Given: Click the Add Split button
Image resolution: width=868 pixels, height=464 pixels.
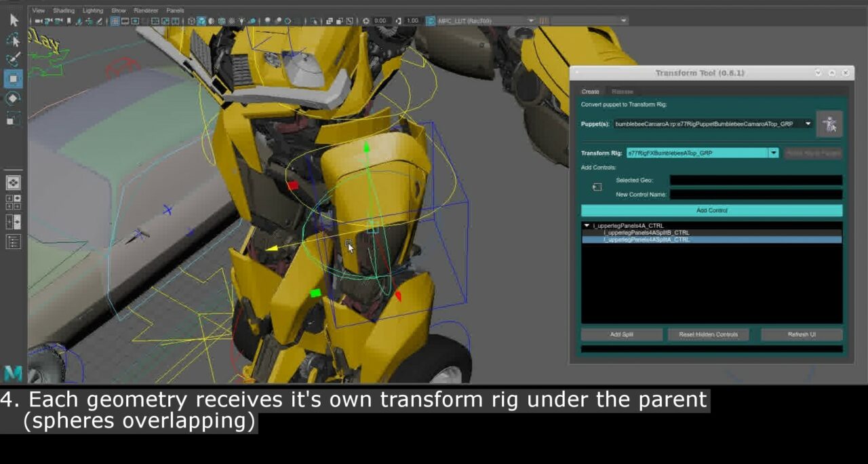Looking at the screenshot, I should [x=622, y=334].
